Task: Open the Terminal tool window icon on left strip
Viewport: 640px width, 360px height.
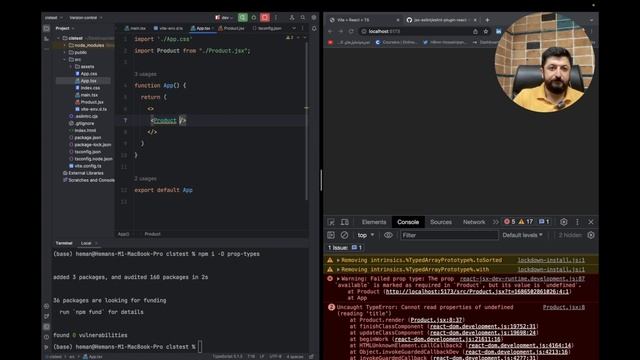Action: tap(46, 327)
